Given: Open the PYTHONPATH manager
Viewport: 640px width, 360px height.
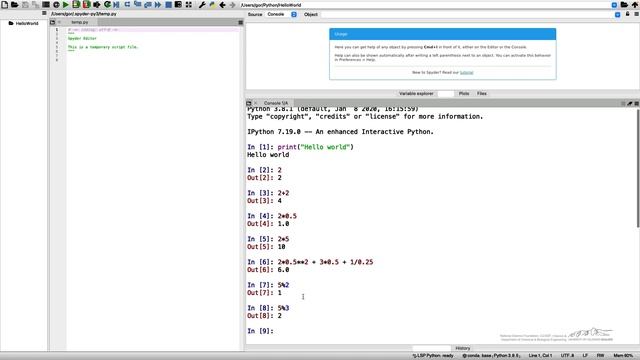Looking at the screenshot, I should [x=212, y=5].
